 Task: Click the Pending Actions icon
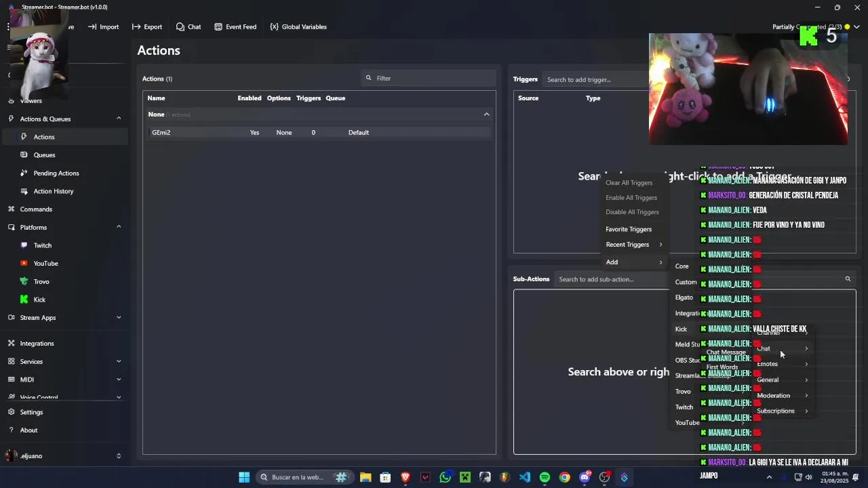pos(24,174)
